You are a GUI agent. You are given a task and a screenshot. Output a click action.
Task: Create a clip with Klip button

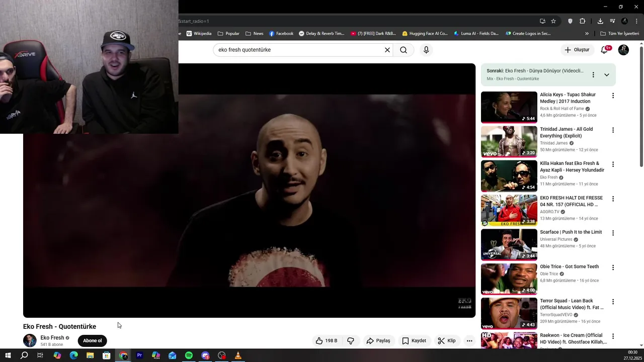(447, 341)
